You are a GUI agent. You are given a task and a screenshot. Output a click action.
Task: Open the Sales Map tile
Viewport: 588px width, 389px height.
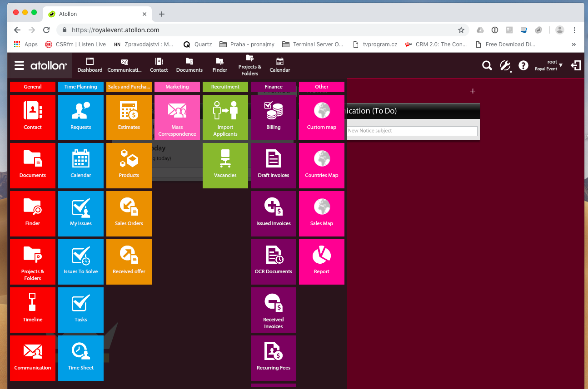point(321,213)
